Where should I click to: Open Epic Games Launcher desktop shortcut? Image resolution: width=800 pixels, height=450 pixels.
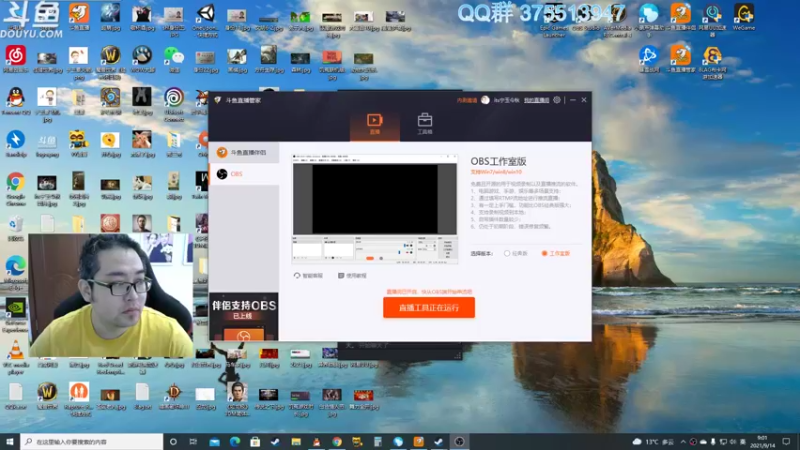[x=554, y=20]
